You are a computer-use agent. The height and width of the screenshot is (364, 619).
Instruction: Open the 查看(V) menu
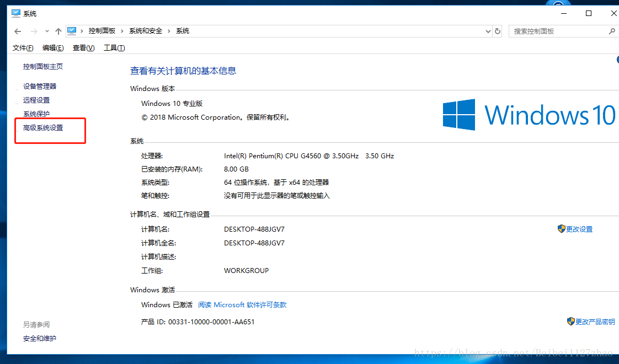click(83, 48)
